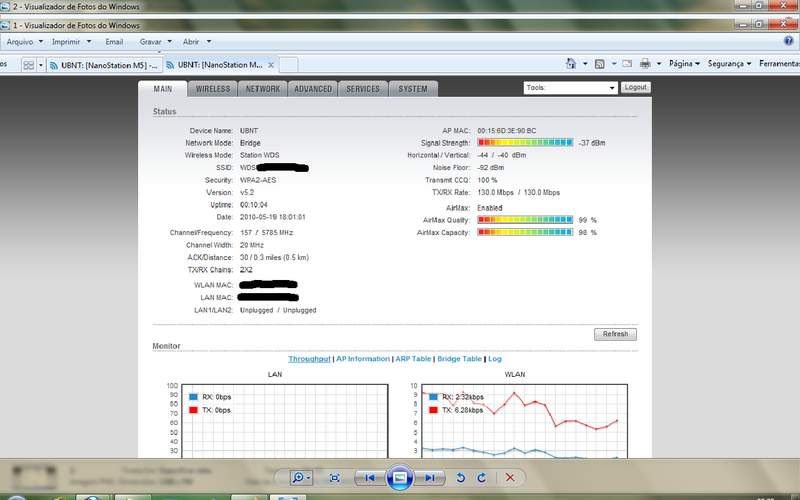Open the quick tabs grid icon
Screen dimensions: 800x500
(29, 65)
